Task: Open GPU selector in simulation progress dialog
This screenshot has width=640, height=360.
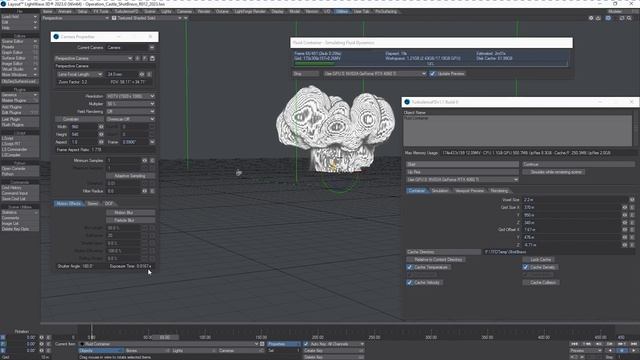Action: (375, 74)
